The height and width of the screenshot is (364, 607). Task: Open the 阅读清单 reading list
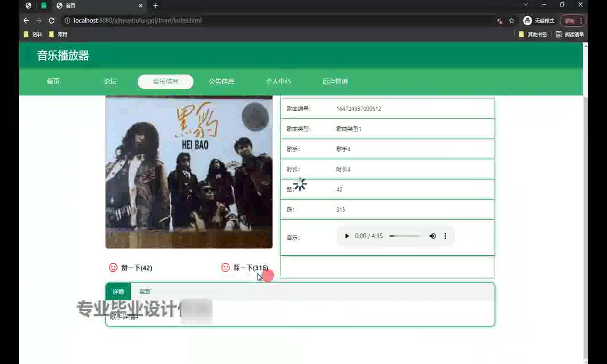pos(570,35)
